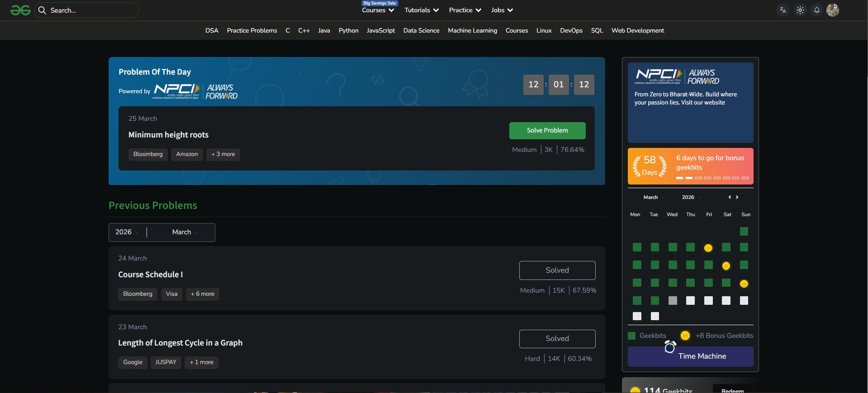Click Bloomberg tag under Minimum height roots

148,154
